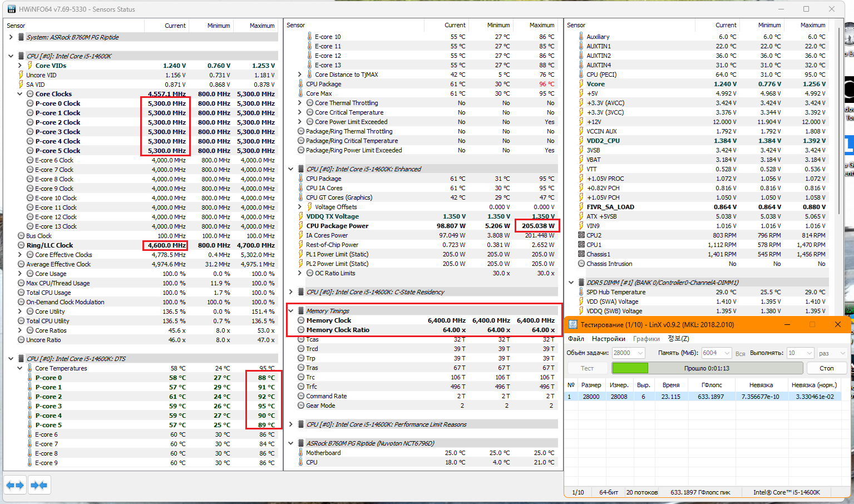Click the ГФлопс column header

click(x=711, y=385)
